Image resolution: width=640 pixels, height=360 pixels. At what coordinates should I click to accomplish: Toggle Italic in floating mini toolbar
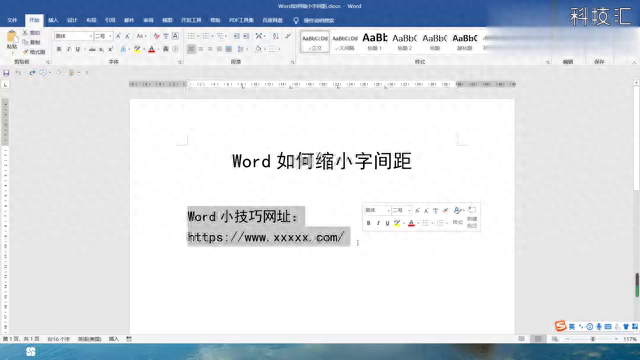click(378, 223)
